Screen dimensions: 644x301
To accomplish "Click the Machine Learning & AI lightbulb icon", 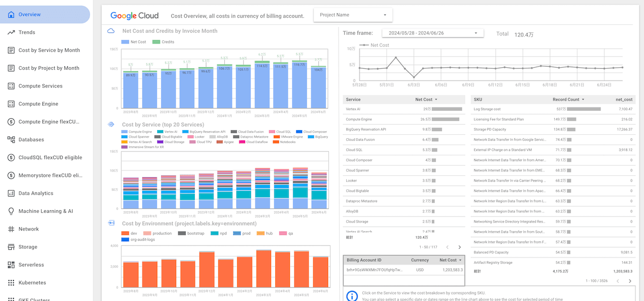I will click(11, 211).
